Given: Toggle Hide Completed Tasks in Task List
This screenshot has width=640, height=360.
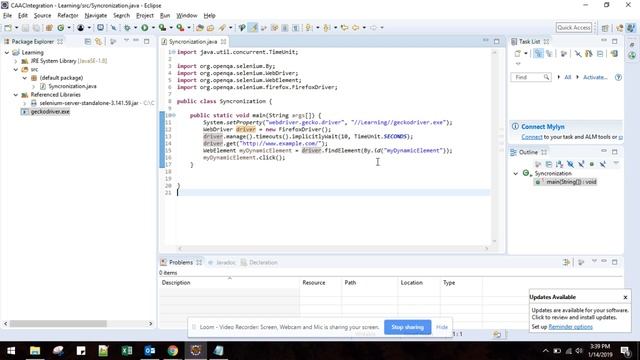Looking at the screenshot, I should click(x=578, y=53).
